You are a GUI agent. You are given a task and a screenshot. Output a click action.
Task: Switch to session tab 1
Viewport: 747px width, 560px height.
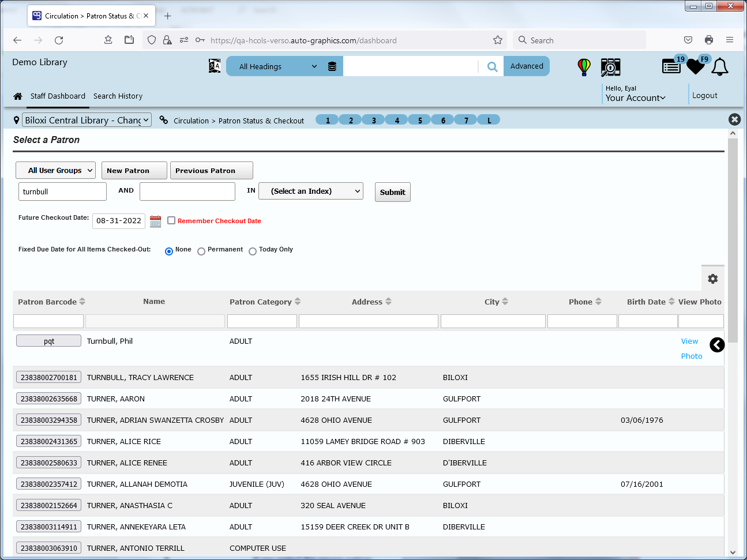[328, 120]
